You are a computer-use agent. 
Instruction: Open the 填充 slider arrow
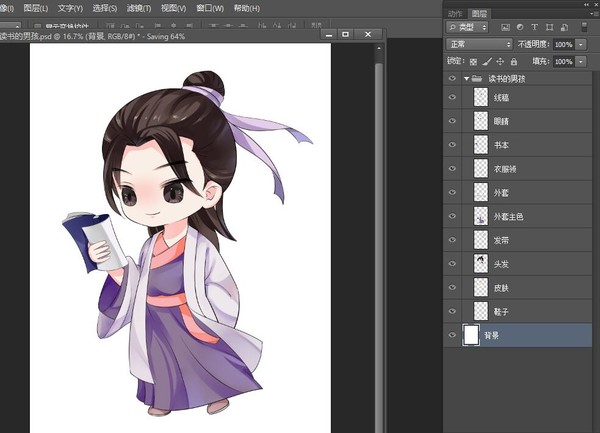tap(580, 62)
